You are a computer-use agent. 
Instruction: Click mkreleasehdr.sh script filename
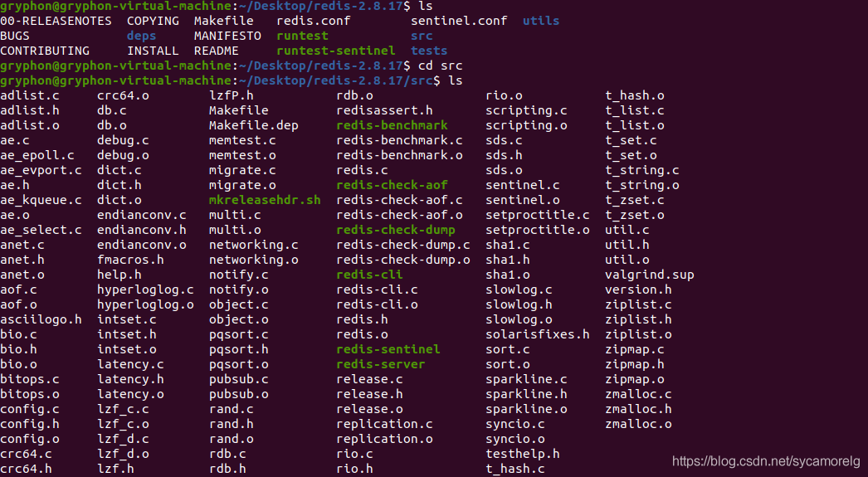265,200
